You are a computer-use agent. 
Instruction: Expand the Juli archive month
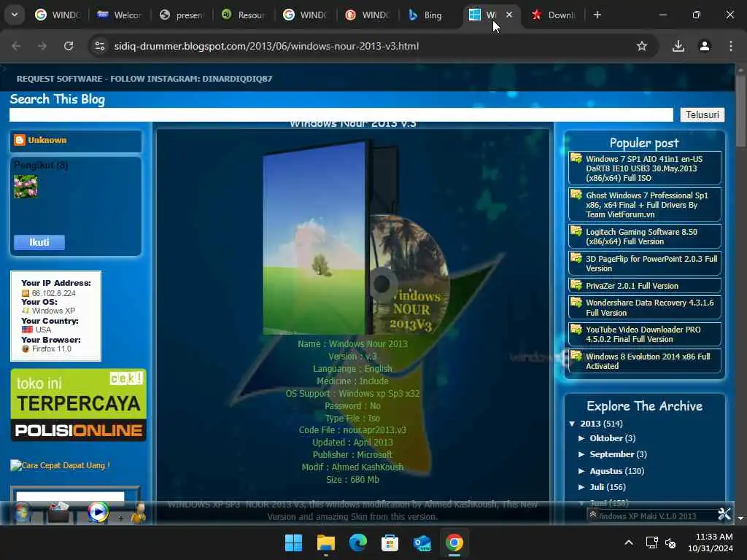point(581,487)
